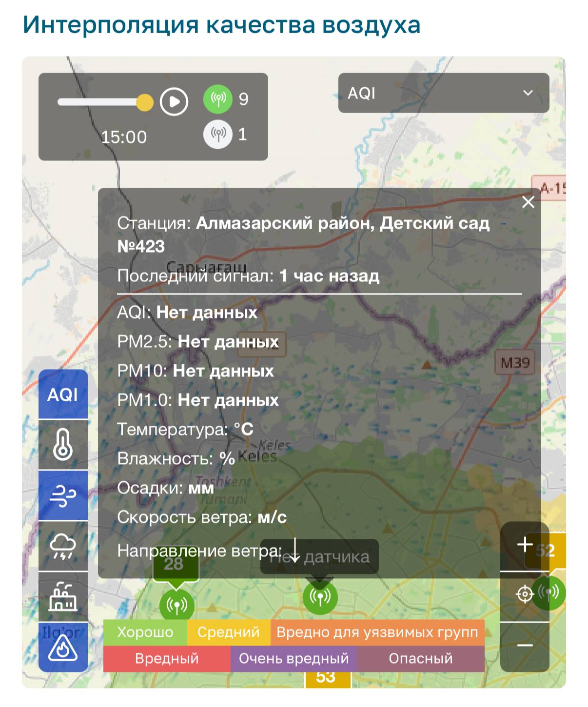Zoom in on the map
The height and width of the screenshot is (707, 588).
coord(525,545)
